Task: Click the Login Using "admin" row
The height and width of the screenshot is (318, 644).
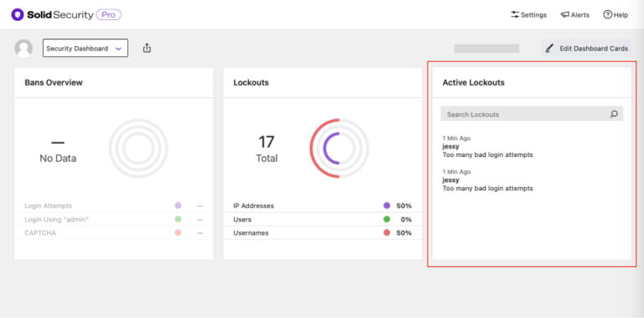Action: click(x=113, y=219)
